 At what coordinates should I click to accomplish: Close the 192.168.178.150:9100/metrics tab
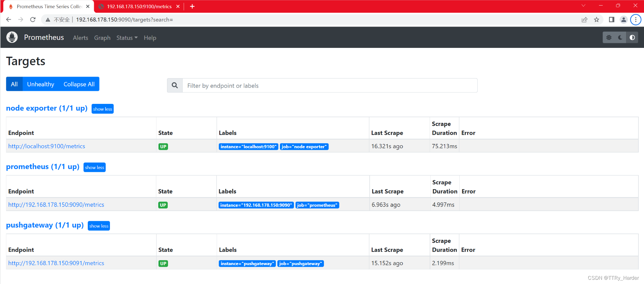click(x=178, y=7)
